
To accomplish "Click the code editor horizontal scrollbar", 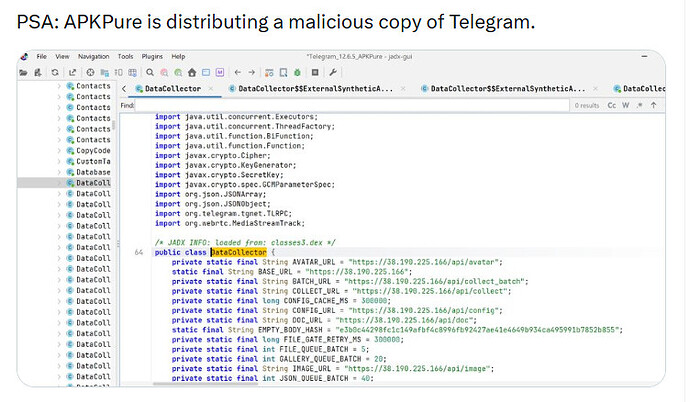I will (x=205, y=384).
